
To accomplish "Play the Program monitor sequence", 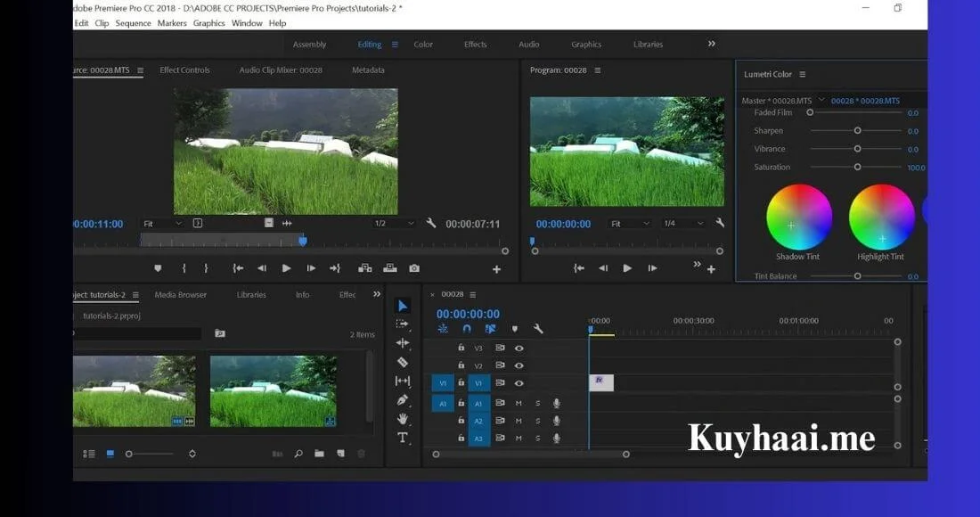I will [x=627, y=268].
